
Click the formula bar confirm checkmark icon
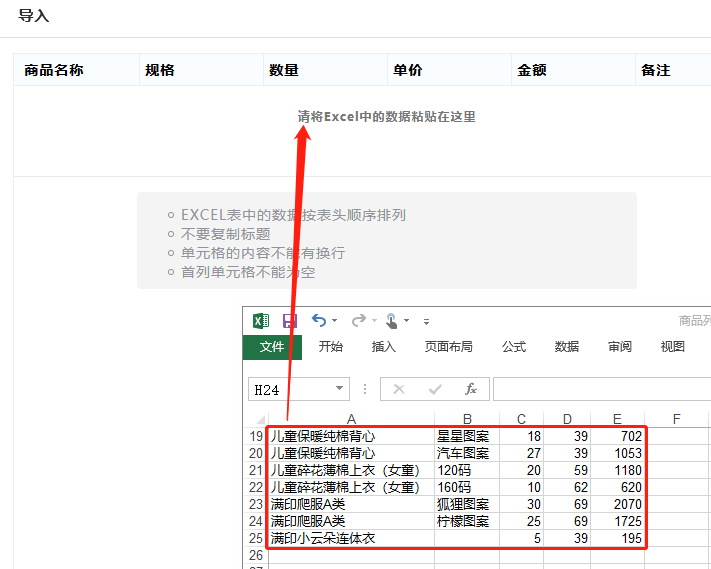tap(435, 389)
